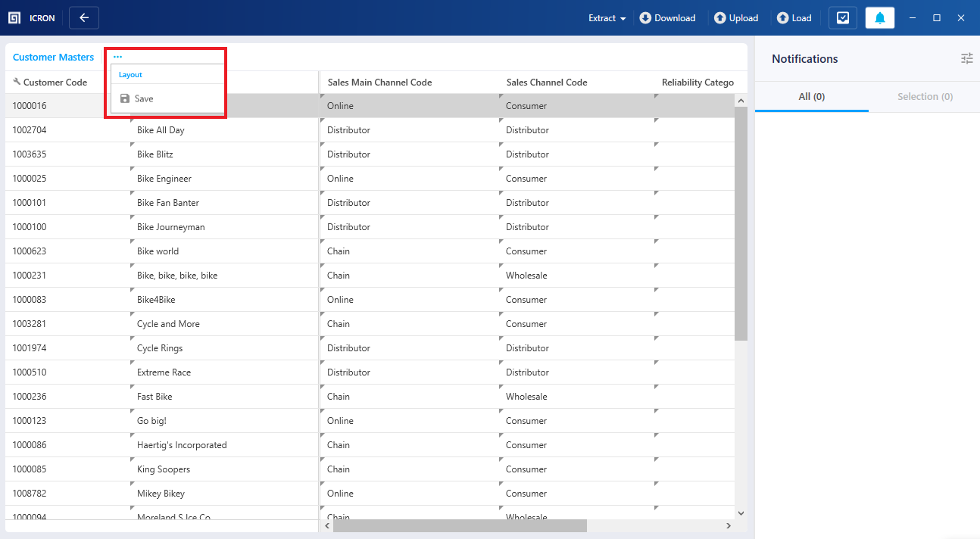Click the Download icon in top bar
This screenshot has height=539, width=980.
[646, 17]
